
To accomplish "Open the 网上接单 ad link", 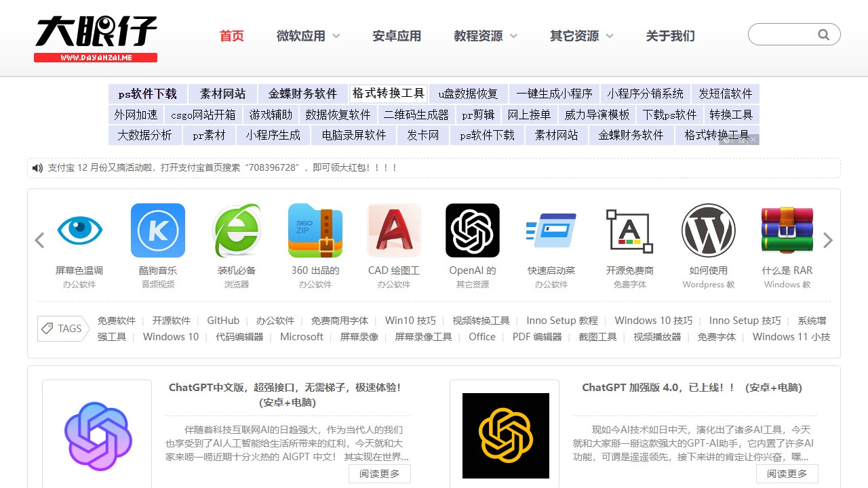I will [x=529, y=115].
